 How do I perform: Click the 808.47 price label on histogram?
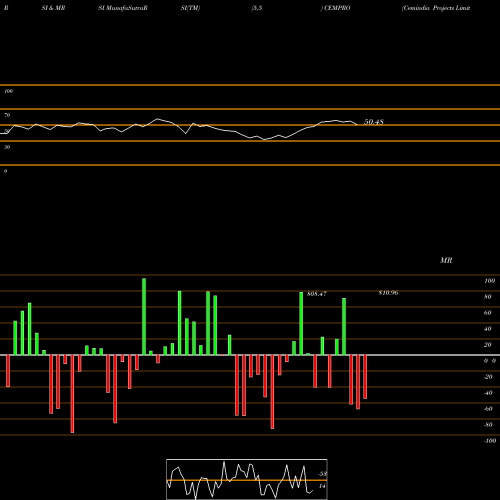[317, 294]
